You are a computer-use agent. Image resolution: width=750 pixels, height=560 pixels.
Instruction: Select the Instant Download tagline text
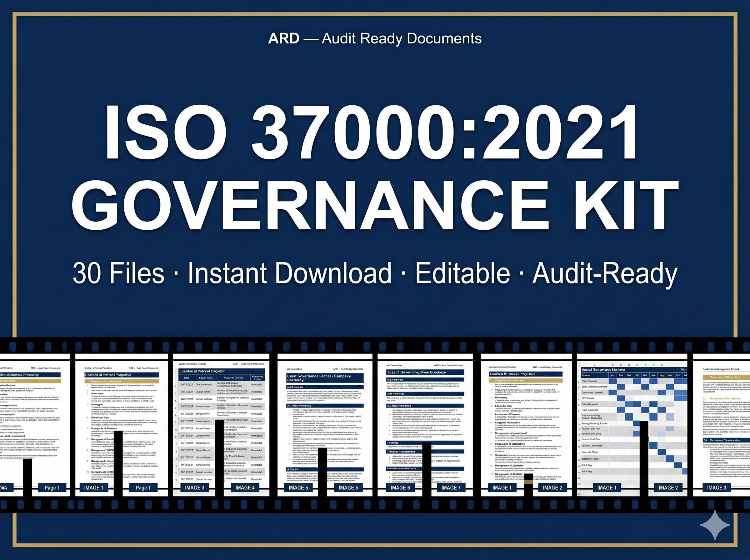click(289, 273)
